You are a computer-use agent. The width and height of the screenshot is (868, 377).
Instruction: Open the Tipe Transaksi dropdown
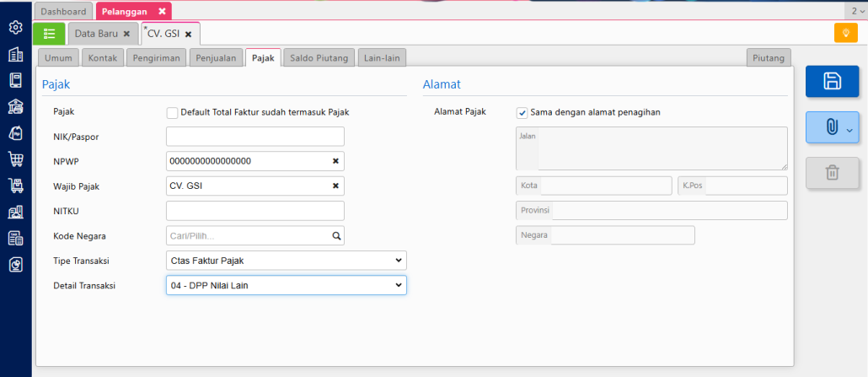287,261
